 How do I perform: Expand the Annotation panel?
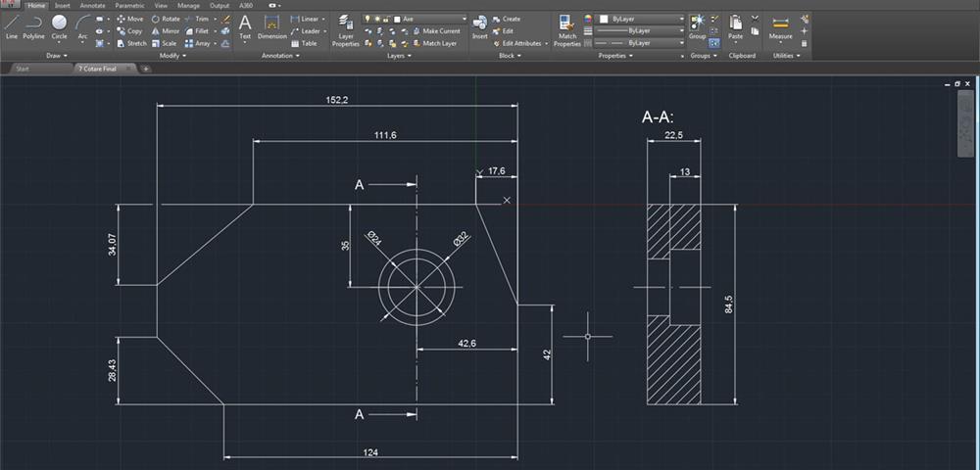[x=280, y=56]
